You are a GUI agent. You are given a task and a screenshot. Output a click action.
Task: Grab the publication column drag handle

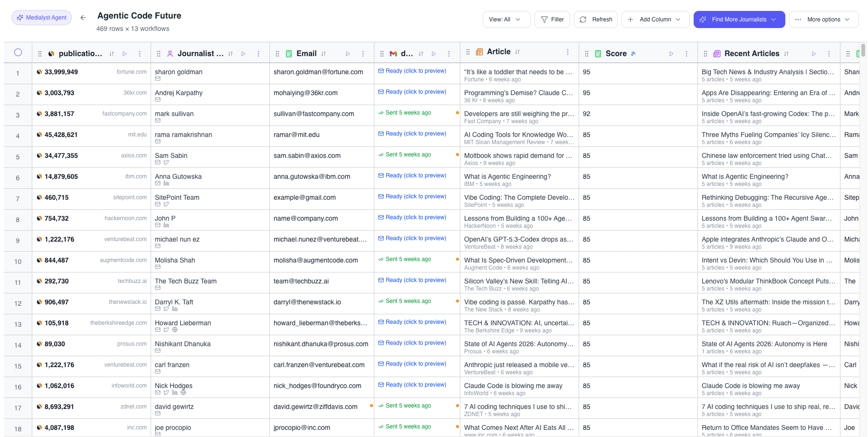[x=40, y=54]
